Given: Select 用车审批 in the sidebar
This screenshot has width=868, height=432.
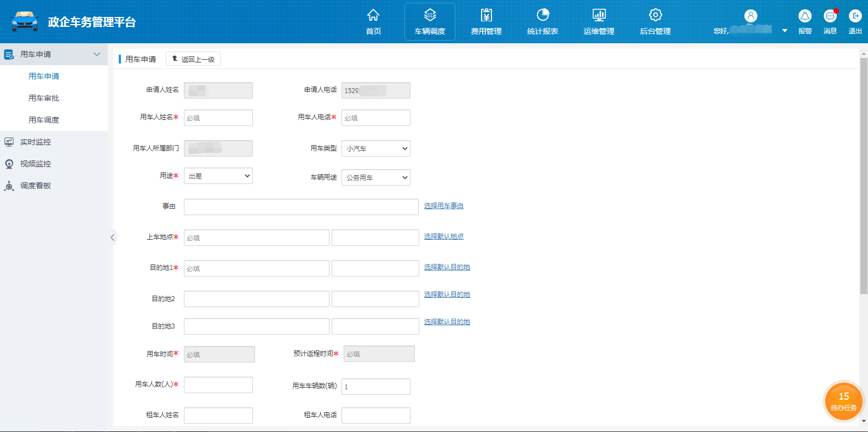Looking at the screenshot, I should click(44, 98).
